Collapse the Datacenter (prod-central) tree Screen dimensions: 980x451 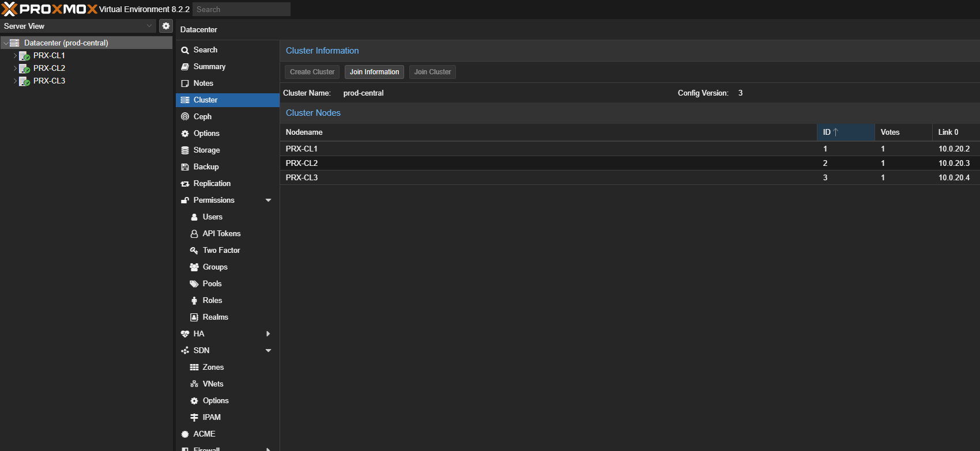6,43
